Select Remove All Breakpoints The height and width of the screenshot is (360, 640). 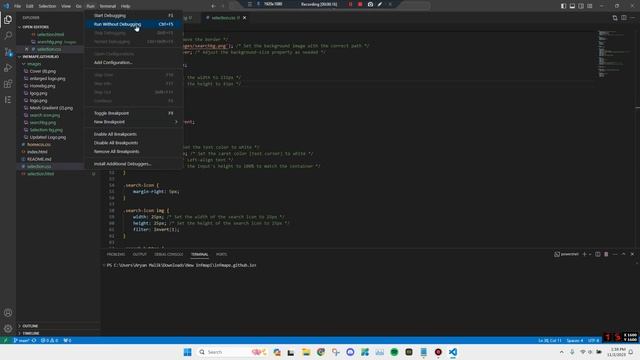point(133,151)
